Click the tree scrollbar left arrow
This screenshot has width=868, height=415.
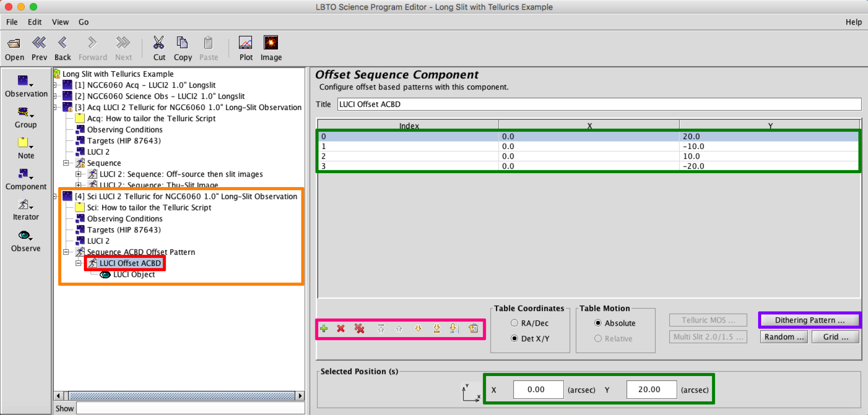(58, 396)
